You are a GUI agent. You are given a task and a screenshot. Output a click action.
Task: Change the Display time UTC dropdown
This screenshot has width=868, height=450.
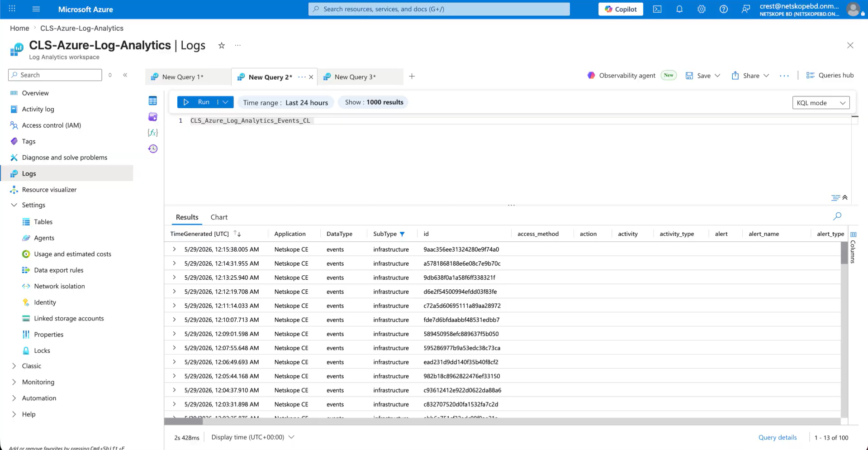(253, 437)
